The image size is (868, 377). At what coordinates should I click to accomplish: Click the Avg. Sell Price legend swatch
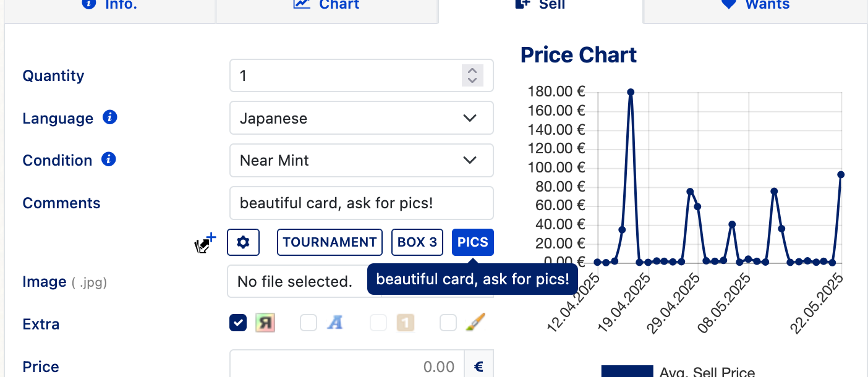pos(627,371)
